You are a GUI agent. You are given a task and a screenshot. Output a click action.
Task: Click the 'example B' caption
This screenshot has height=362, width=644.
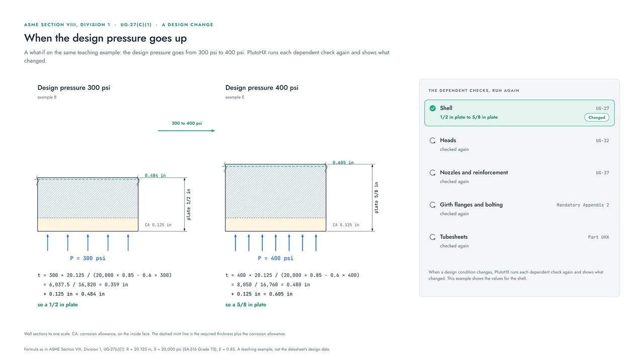tap(47, 97)
